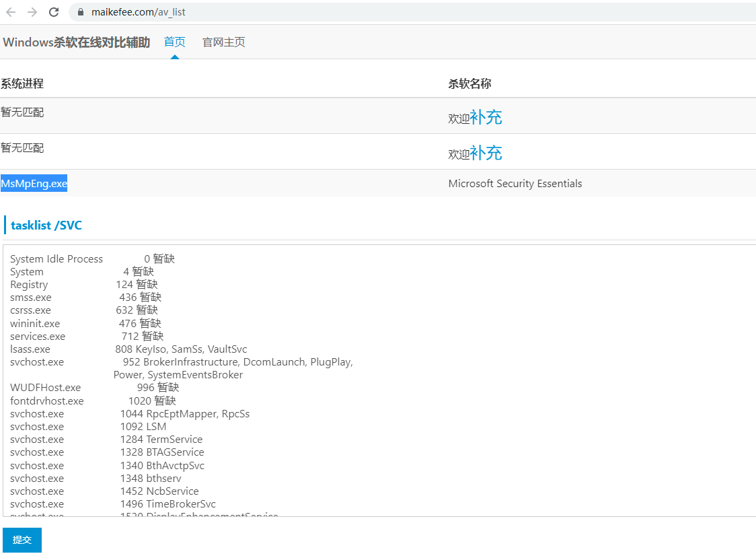Screen dimensions: 756x558
Task: Reload the page with the refresh icon
Action: point(54,12)
